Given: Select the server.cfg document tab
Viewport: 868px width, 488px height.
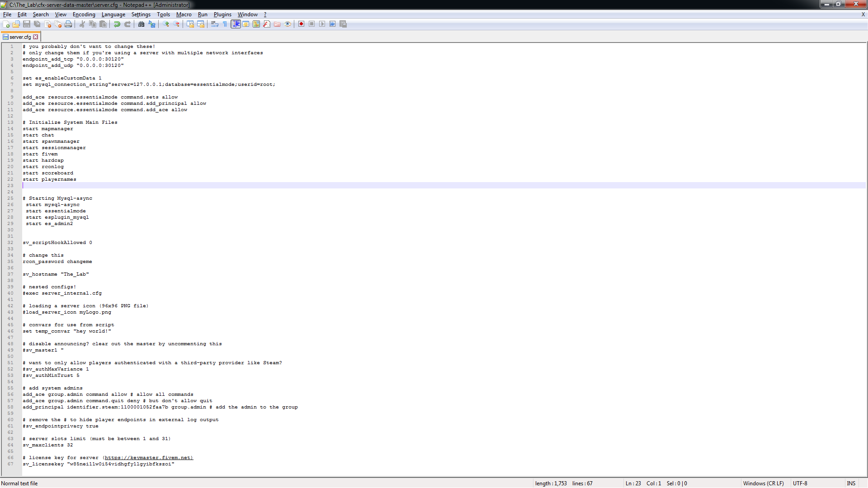Looking at the screenshot, I should (20, 37).
